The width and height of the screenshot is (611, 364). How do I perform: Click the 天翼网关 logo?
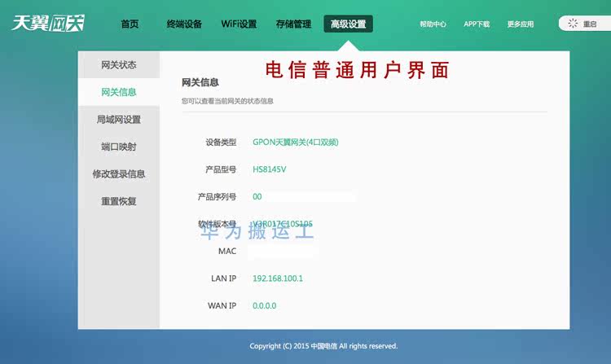(48, 24)
